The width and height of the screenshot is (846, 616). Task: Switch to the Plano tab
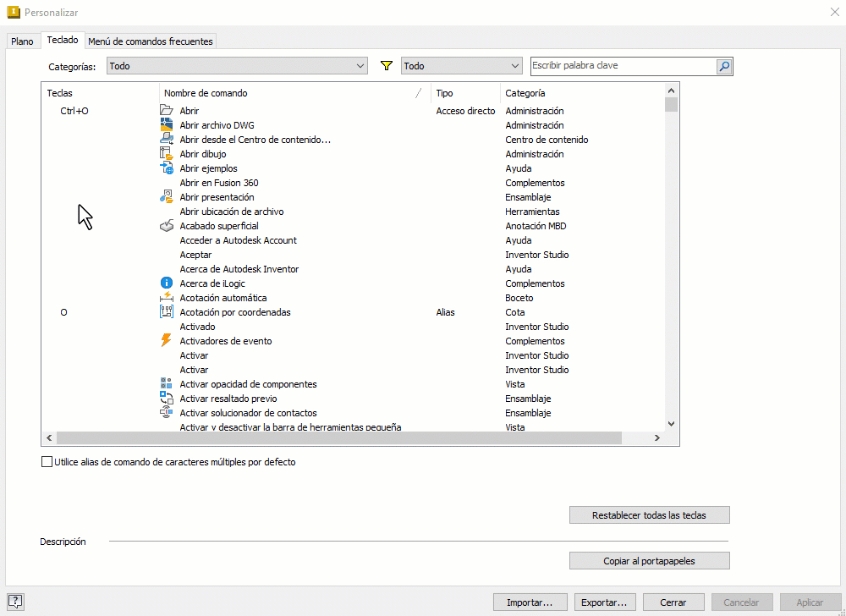22,41
